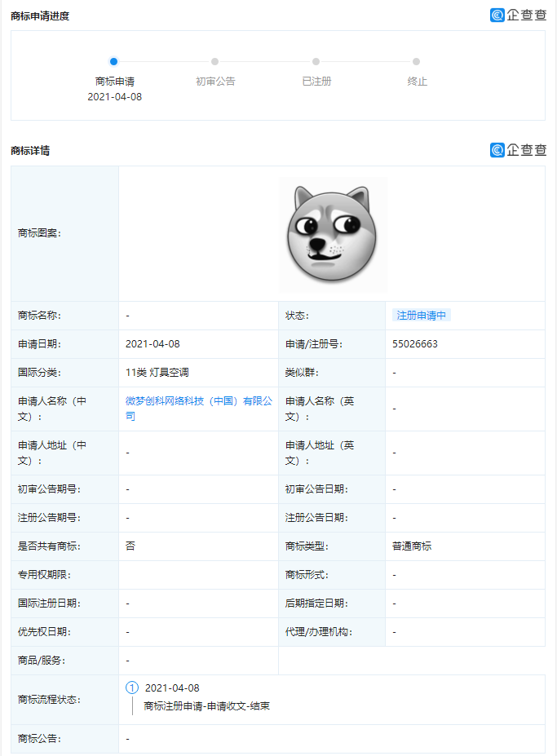Click the 申请日期 value 2021-04-08
This screenshot has width=557, height=756.
click(x=153, y=344)
